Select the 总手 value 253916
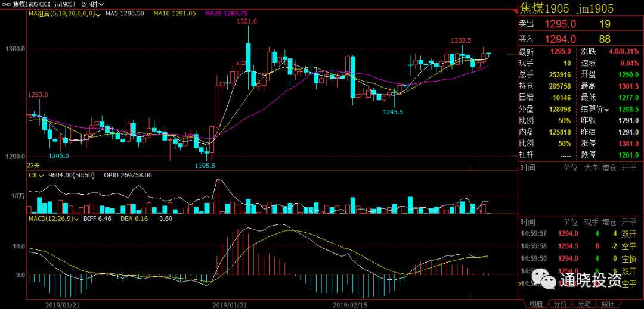The image size is (644, 309). 560,75
